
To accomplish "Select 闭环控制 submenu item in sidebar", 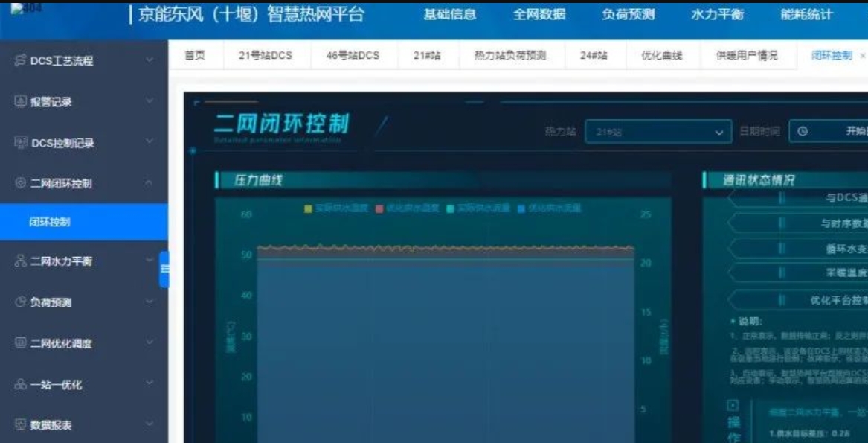I will click(83, 223).
